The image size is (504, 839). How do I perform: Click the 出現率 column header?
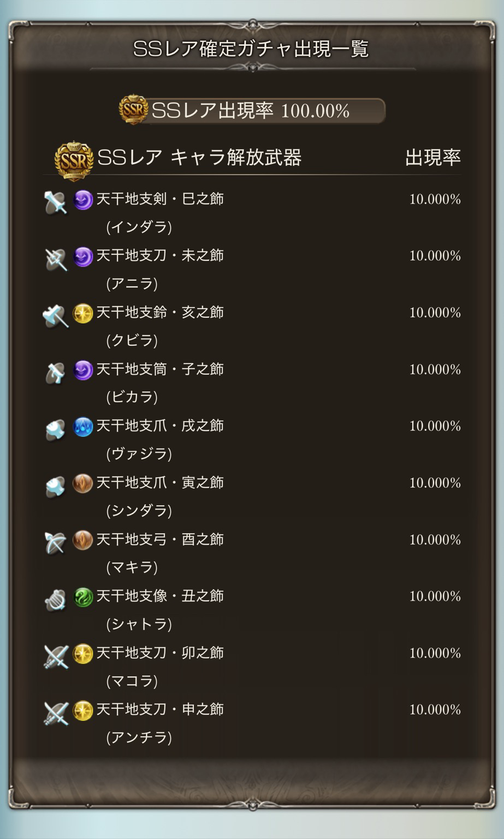coord(433,157)
